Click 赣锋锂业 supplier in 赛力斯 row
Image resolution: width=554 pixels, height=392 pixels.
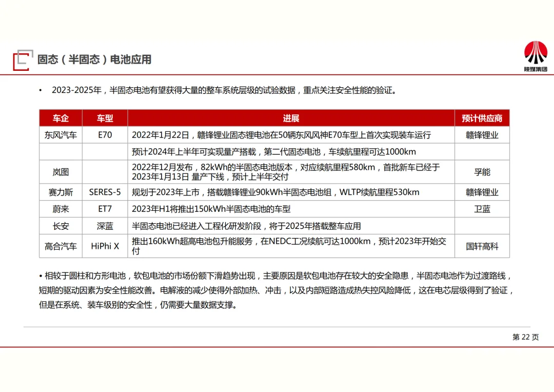click(x=482, y=192)
